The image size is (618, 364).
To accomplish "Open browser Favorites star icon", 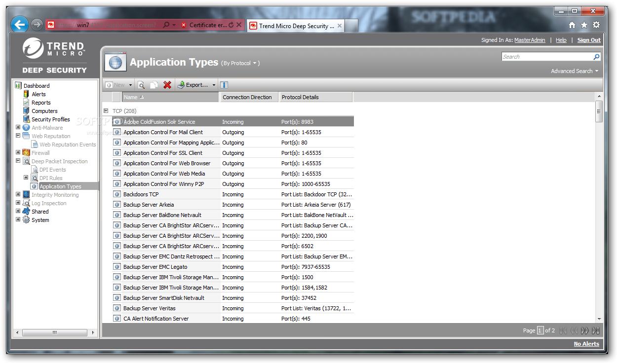I will point(584,25).
